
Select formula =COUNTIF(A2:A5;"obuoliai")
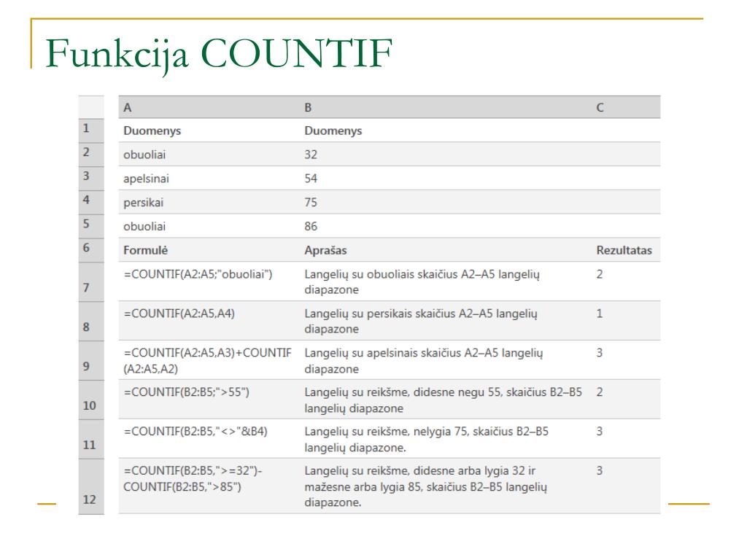point(198,275)
